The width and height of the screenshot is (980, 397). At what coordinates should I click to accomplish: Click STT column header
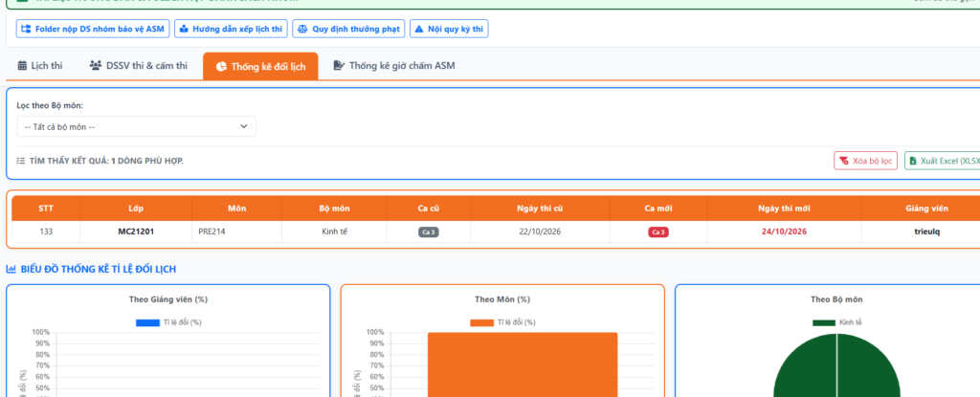tap(46, 209)
